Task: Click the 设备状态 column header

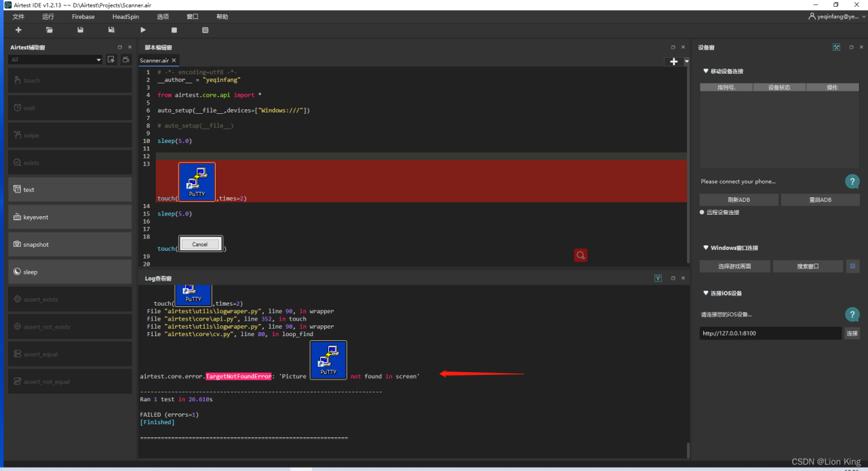Action: (x=779, y=87)
